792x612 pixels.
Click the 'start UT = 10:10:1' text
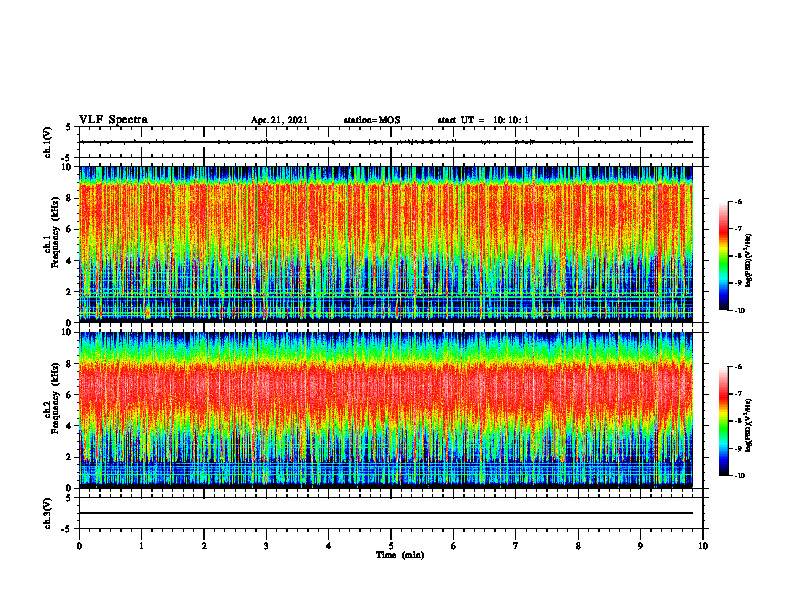[x=483, y=120]
